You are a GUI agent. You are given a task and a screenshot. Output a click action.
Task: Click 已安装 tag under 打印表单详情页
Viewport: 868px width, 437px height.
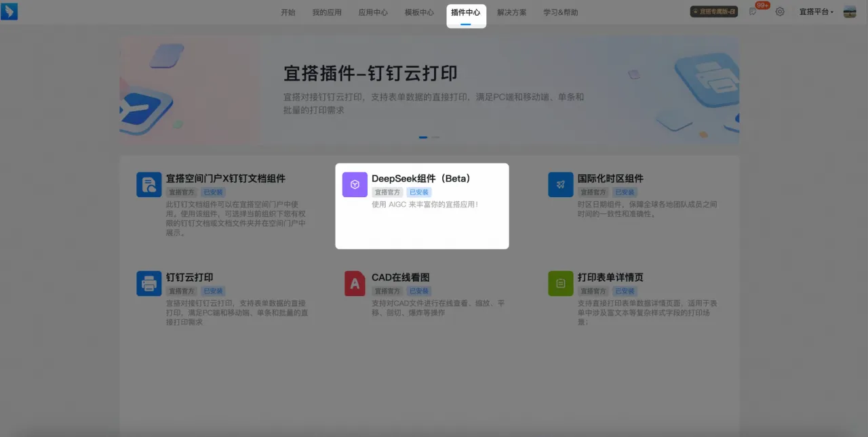(x=625, y=291)
